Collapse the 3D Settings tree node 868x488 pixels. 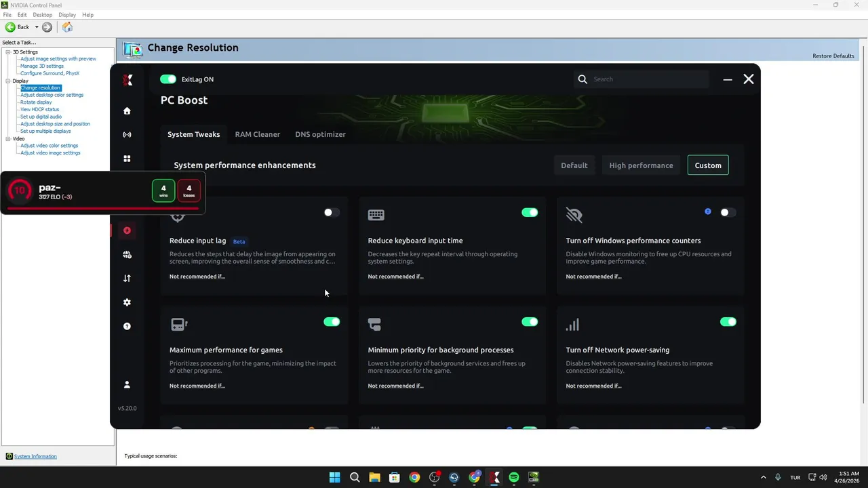click(8, 52)
